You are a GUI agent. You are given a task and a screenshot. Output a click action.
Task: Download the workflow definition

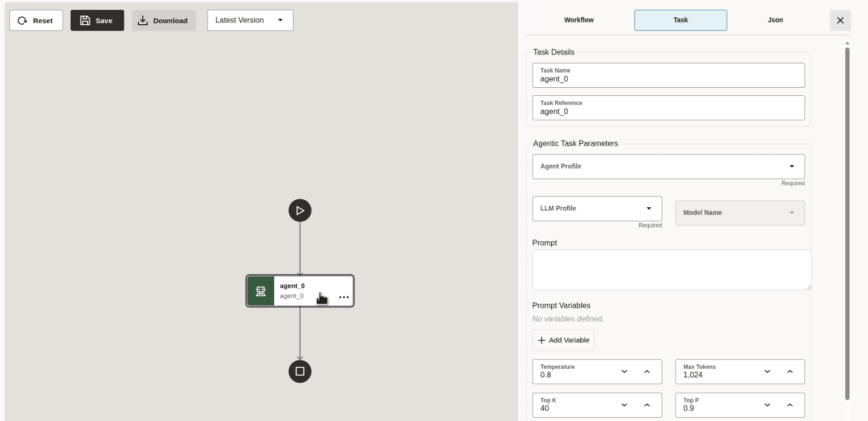pos(164,20)
